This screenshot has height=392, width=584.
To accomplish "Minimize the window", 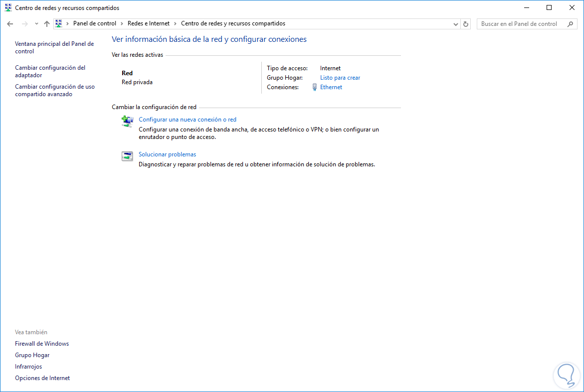I will point(527,7).
